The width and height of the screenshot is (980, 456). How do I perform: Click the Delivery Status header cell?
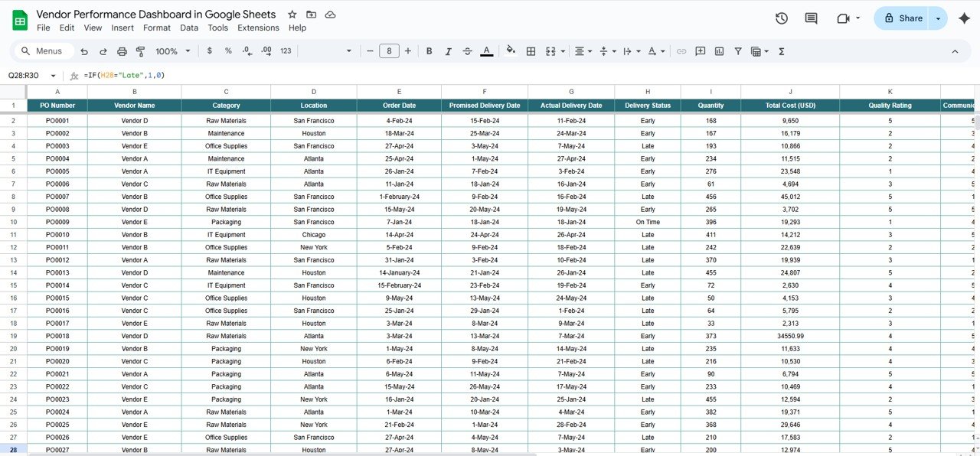point(648,106)
